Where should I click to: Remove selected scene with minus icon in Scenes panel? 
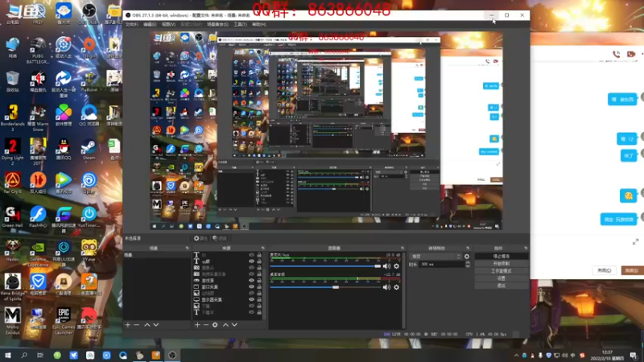(136, 325)
